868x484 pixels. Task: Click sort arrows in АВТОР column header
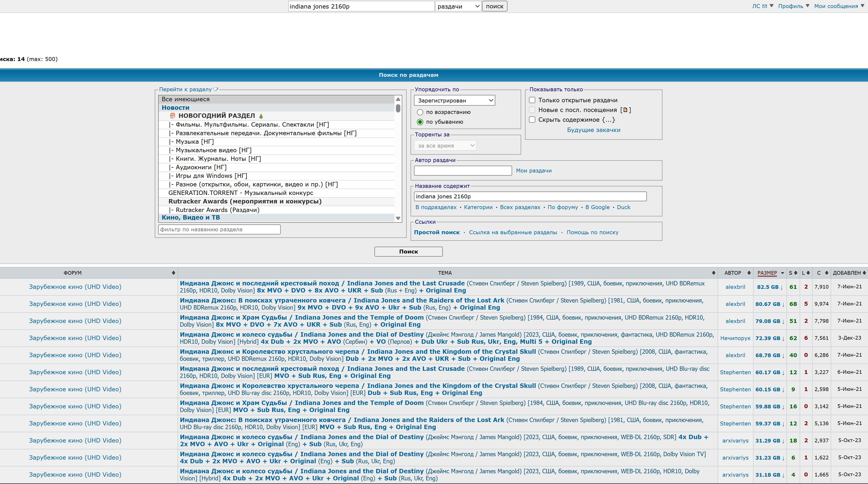coord(749,273)
